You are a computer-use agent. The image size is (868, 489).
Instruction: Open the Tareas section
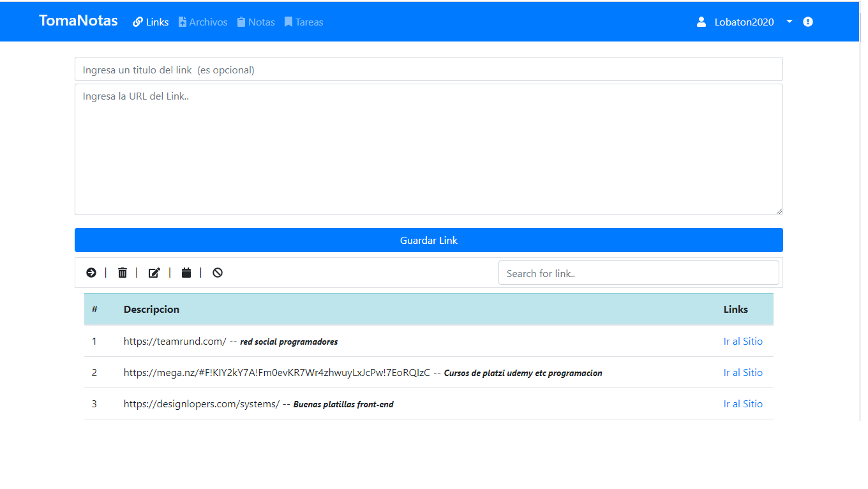point(304,22)
